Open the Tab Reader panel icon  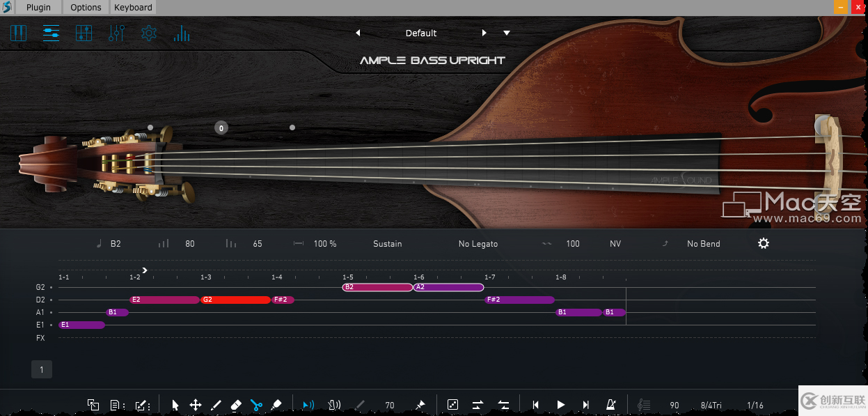(x=84, y=33)
